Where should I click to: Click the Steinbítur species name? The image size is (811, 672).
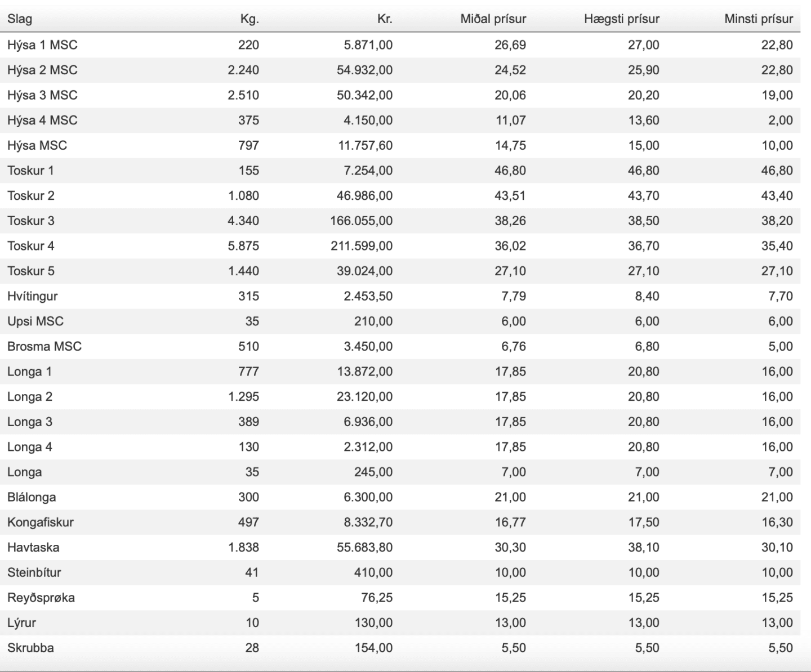(34, 572)
